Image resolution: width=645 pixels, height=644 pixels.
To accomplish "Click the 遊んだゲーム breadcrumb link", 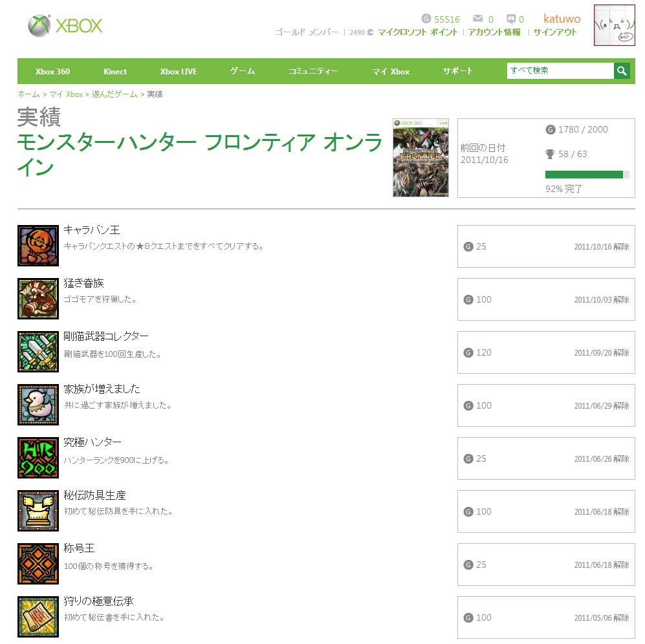I will point(115,94).
